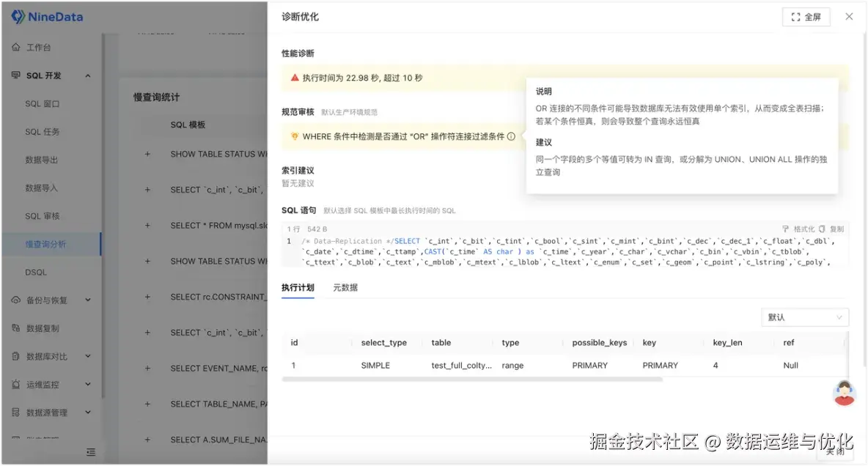
Task: Open SQL 任务 from the sidebar menu
Action: (x=43, y=131)
